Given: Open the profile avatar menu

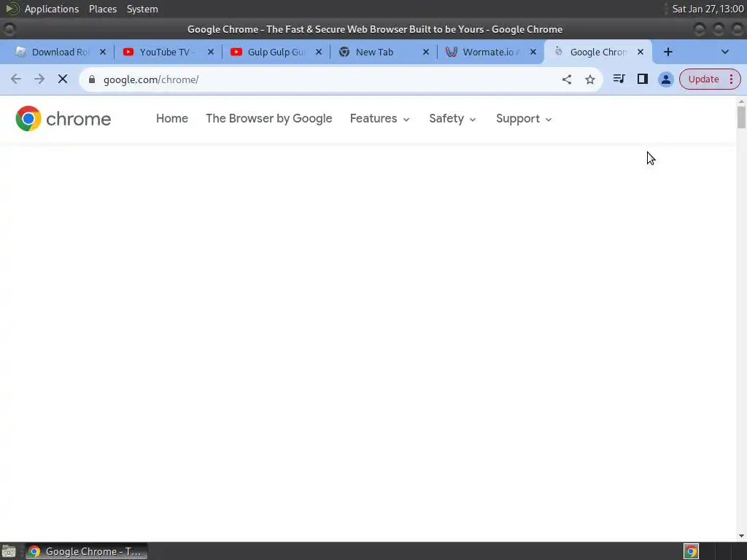Looking at the screenshot, I should 665,79.
